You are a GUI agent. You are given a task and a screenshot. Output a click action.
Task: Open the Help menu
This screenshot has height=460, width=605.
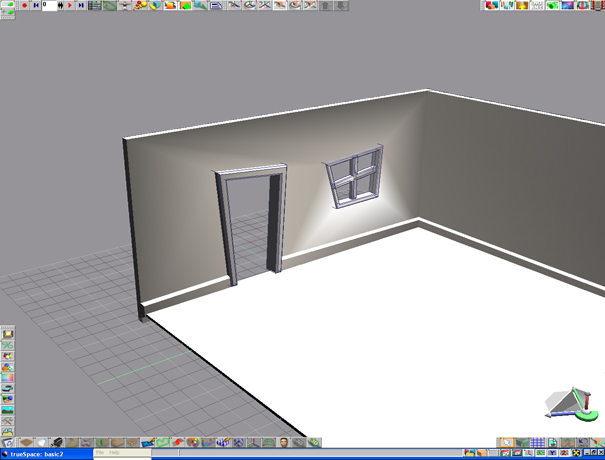point(114,453)
